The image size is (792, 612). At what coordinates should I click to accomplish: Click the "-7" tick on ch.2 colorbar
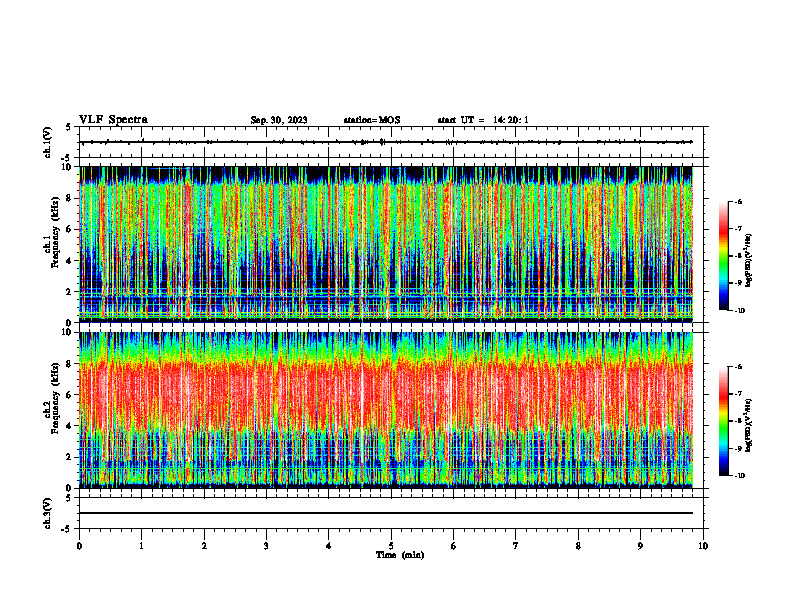[738, 394]
